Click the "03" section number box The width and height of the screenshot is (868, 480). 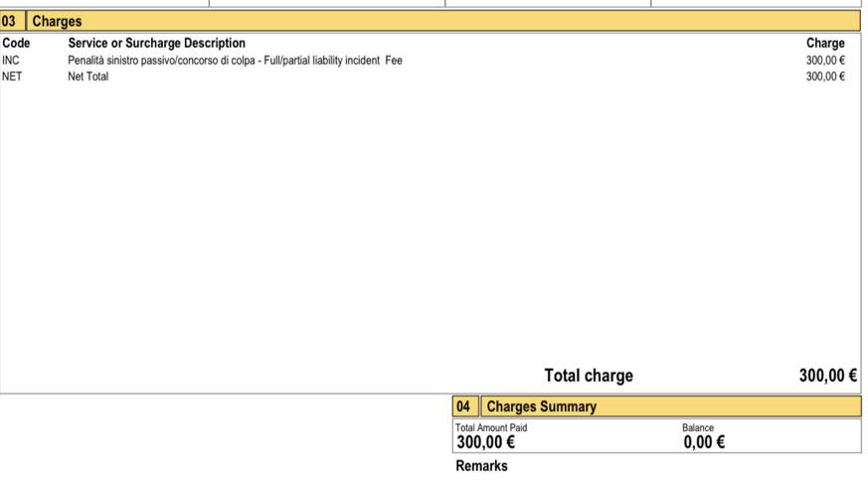(12, 21)
